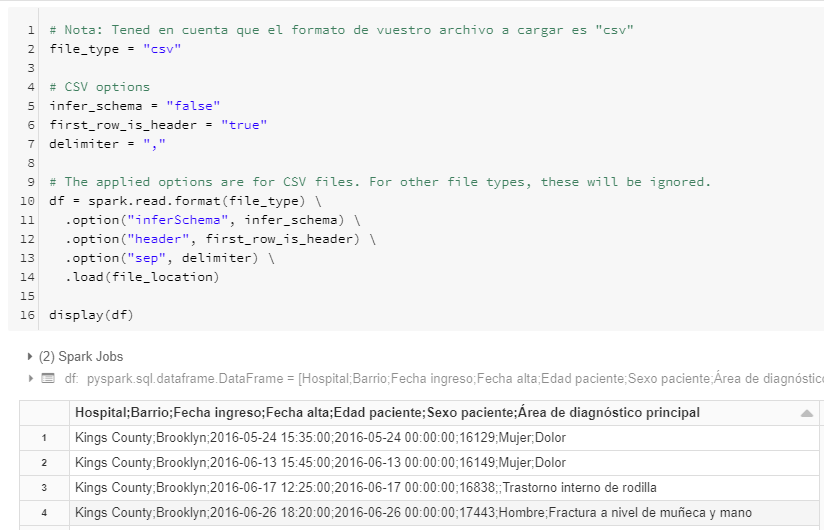Click the # CSV options comment
824x530 pixels.
[100, 87]
